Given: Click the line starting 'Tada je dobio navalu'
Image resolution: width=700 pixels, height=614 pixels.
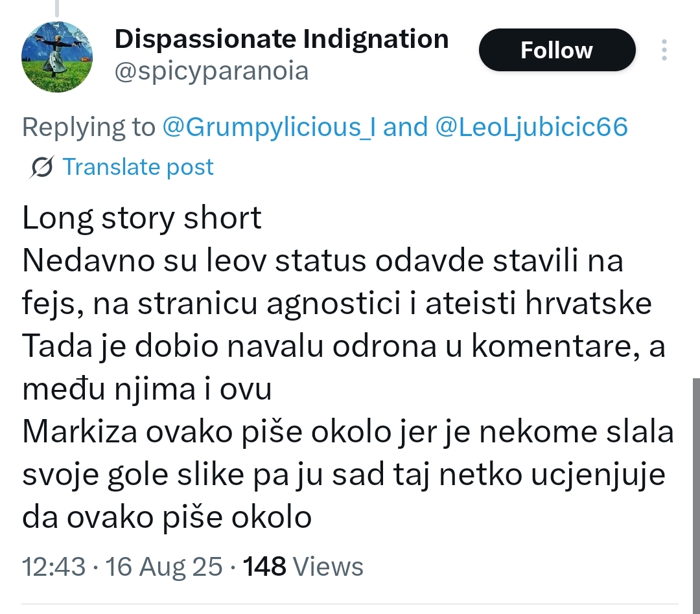Looking at the screenshot, I should (x=344, y=347).
